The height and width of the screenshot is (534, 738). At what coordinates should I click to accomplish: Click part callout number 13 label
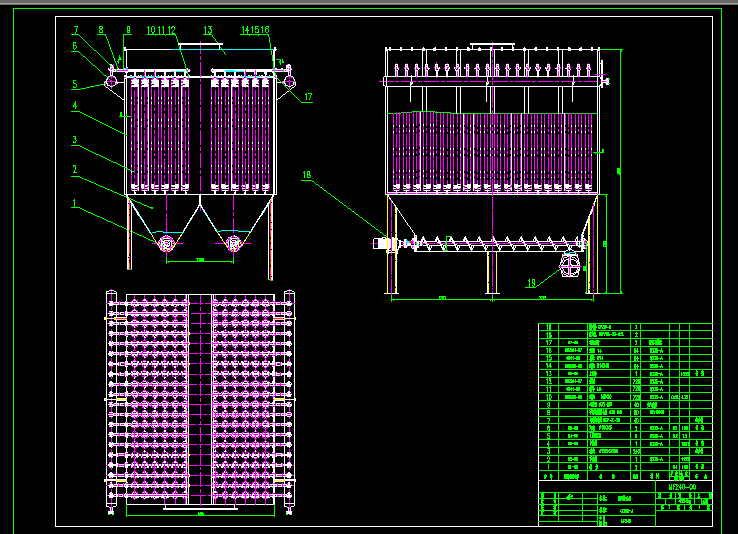(x=207, y=31)
